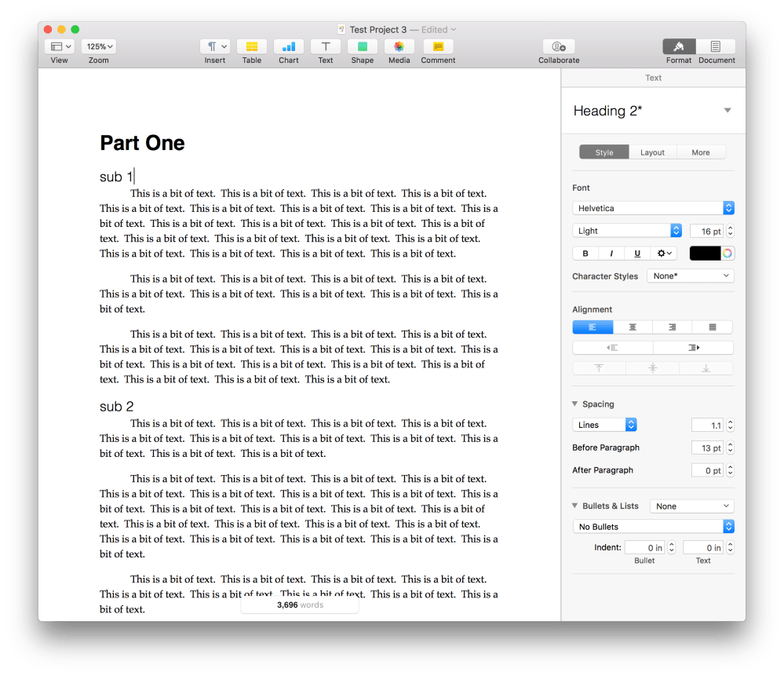
Task: Open the Media browser
Action: [x=399, y=49]
